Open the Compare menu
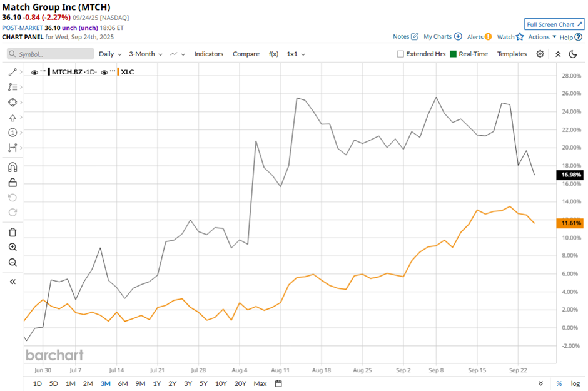 tap(246, 54)
